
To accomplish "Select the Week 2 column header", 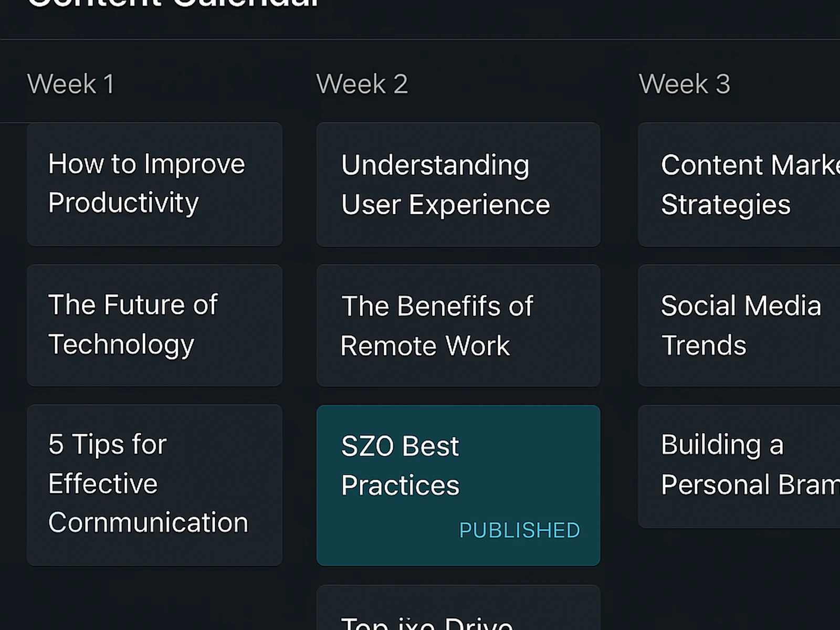I will (362, 84).
